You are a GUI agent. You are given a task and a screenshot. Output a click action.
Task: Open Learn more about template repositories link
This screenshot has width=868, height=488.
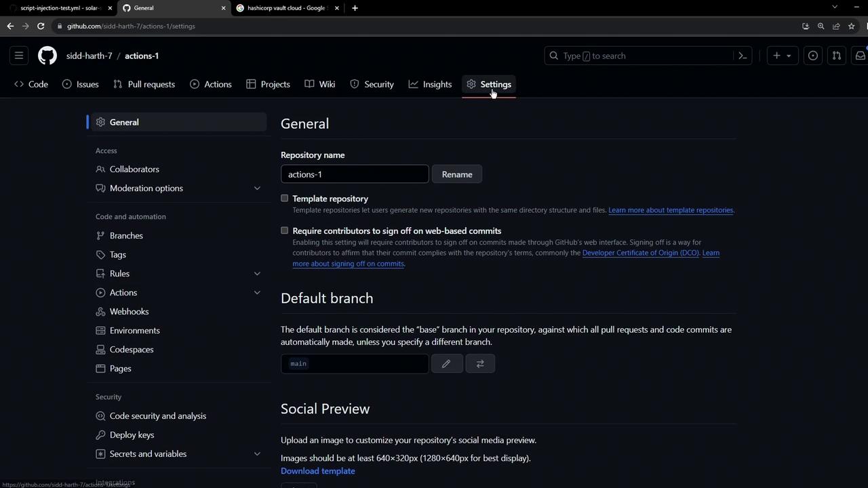point(671,210)
